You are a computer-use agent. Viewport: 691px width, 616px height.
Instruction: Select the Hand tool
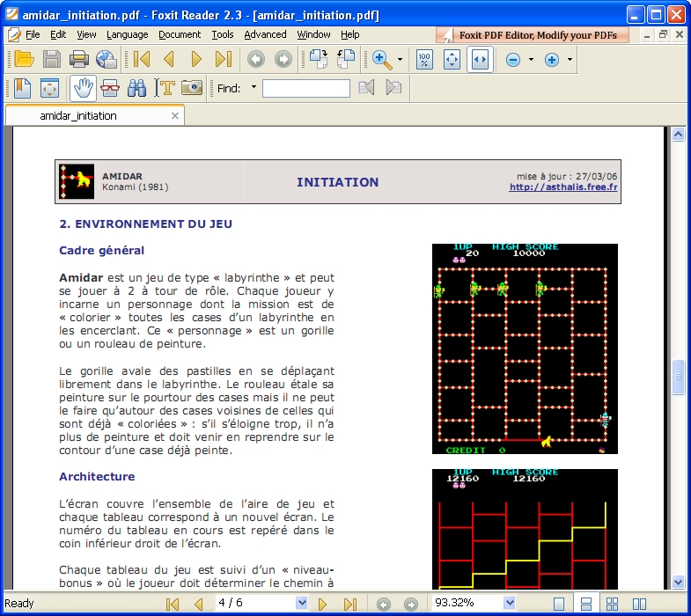82,88
